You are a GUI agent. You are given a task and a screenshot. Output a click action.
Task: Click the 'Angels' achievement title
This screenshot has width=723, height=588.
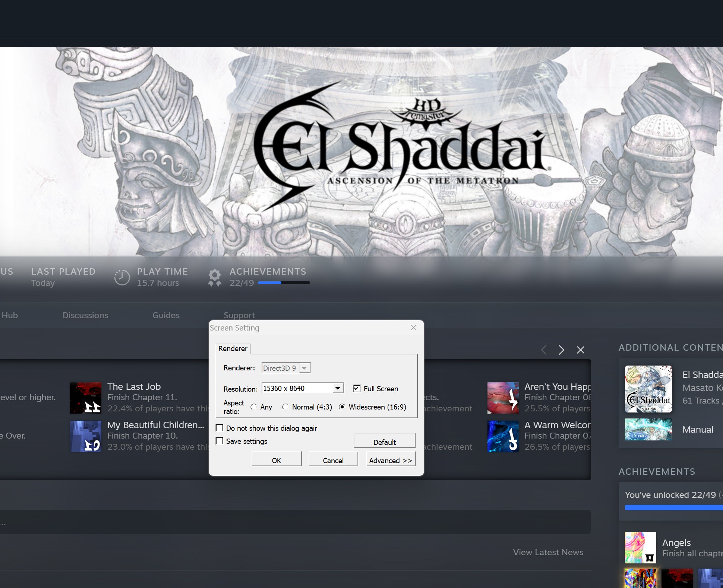point(676,543)
